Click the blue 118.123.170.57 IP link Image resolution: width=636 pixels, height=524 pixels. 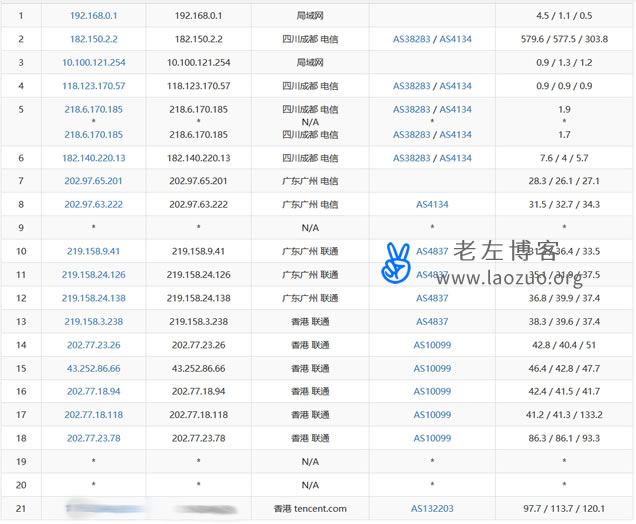(x=93, y=86)
